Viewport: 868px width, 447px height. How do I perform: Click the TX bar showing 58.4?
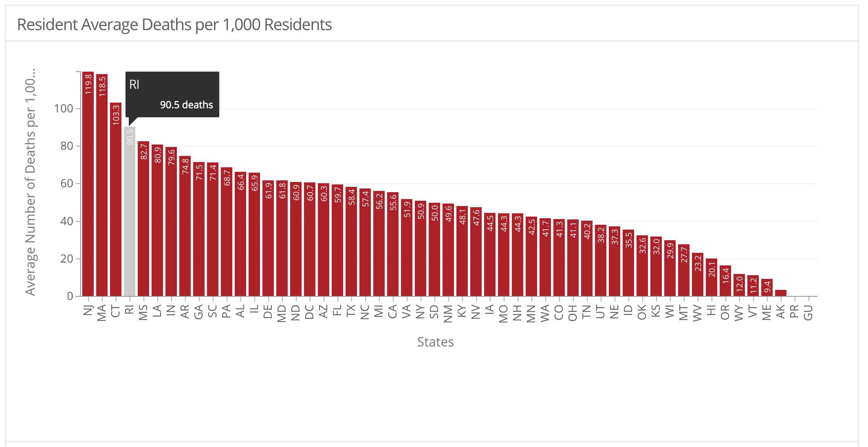click(x=351, y=242)
